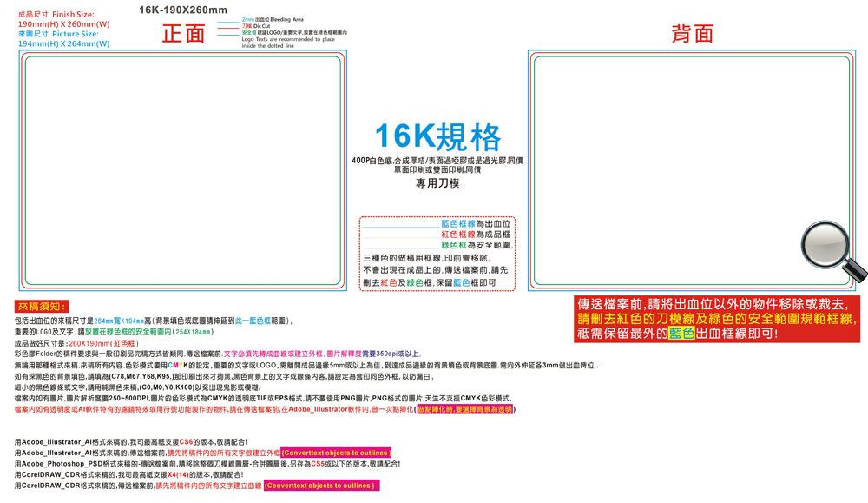Click the highlighted "藍色" word in the red notice
This screenshot has width=868, height=503.
pyautogui.click(x=681, y=334)
